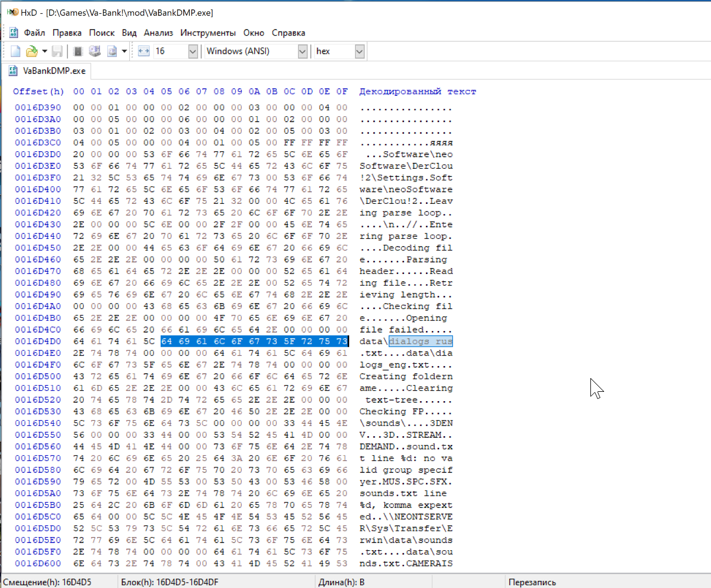Click offset 0016D5C0 in the offset column
Image resolution: width=711 pixels, height=588 pixels.
(x=38, y=516)
